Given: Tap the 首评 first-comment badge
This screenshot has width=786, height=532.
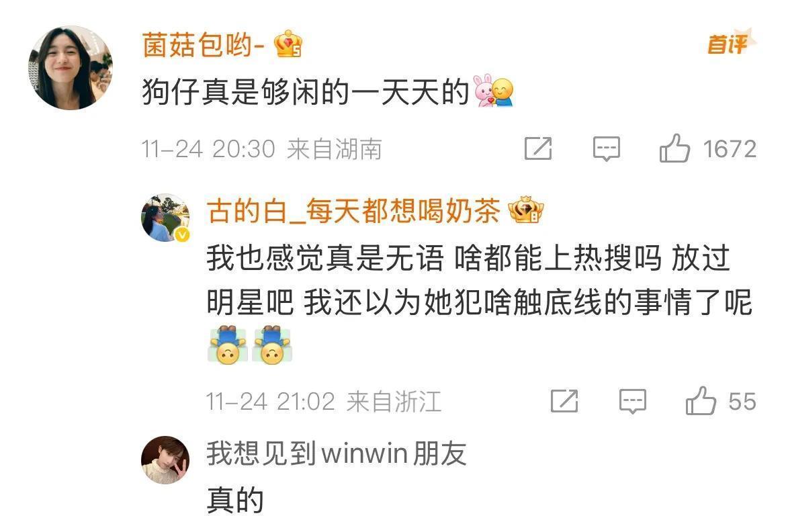Looking at the screenshot, I should [x=731, y=42].
